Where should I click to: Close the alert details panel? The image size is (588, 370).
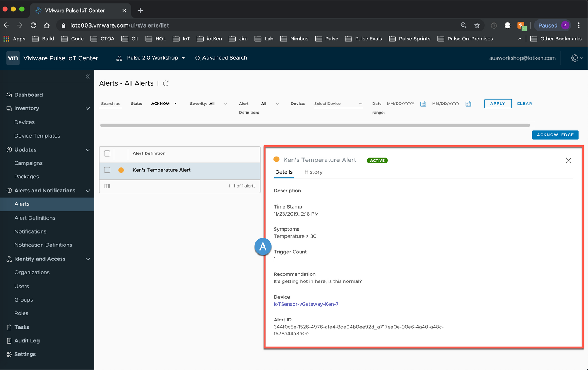[568, 160]
